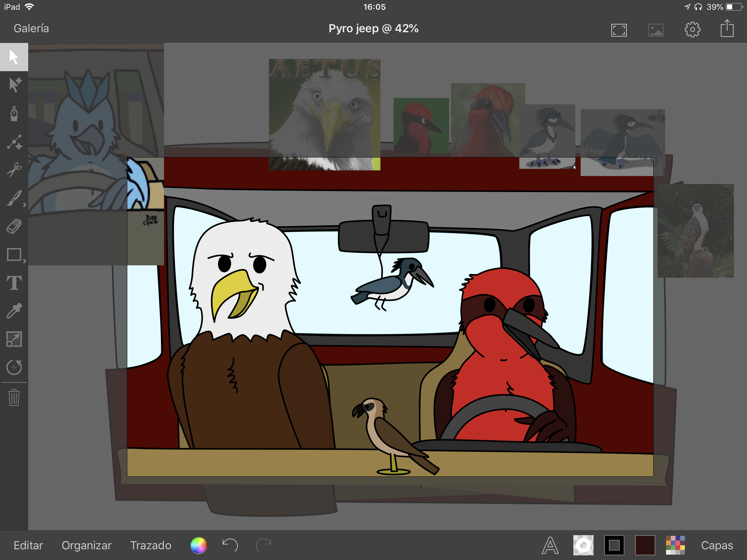The image size is (747, 560).
Task: Open the Editar menu
Action: (28, 546)
